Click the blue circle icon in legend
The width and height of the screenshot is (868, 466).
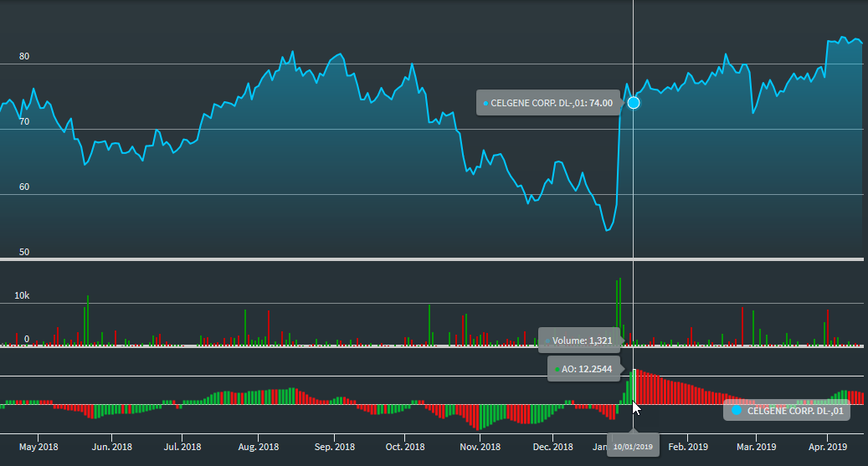tap(737, 410)
